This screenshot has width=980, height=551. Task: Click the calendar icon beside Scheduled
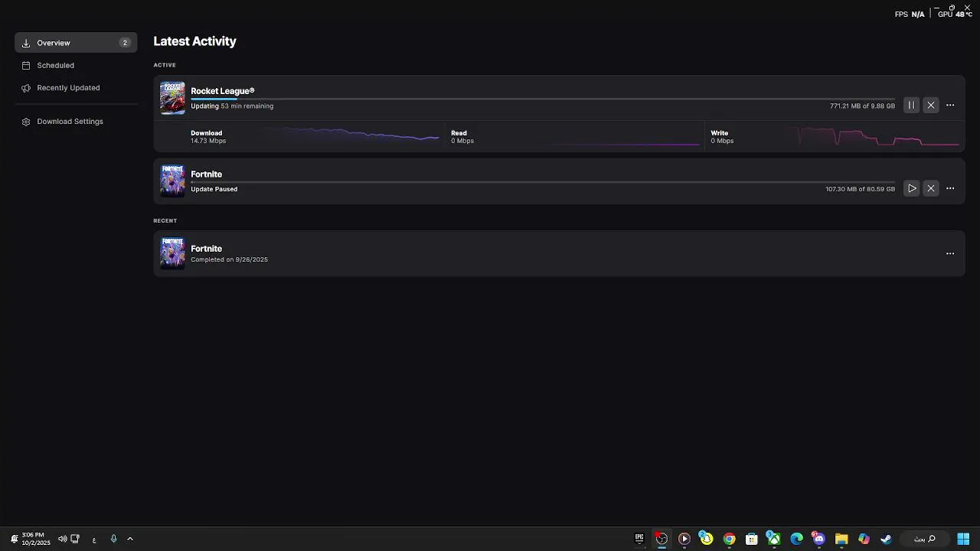(x=26, y=66)
